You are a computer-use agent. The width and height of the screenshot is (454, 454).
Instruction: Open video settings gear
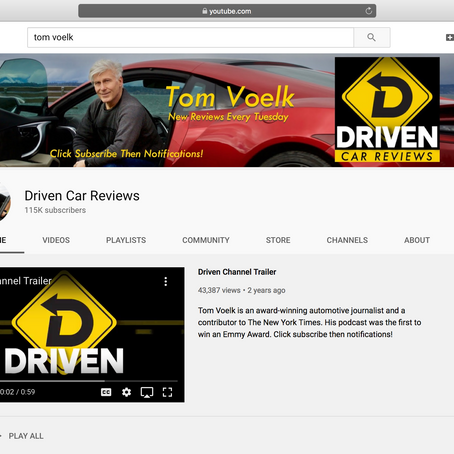[x=126, y=392]
